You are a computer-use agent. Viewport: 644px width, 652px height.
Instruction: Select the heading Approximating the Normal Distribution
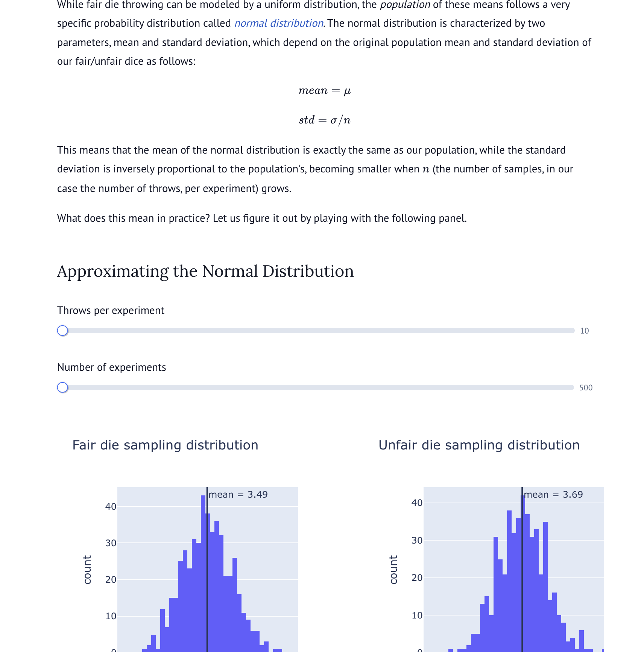click(205, 271)
